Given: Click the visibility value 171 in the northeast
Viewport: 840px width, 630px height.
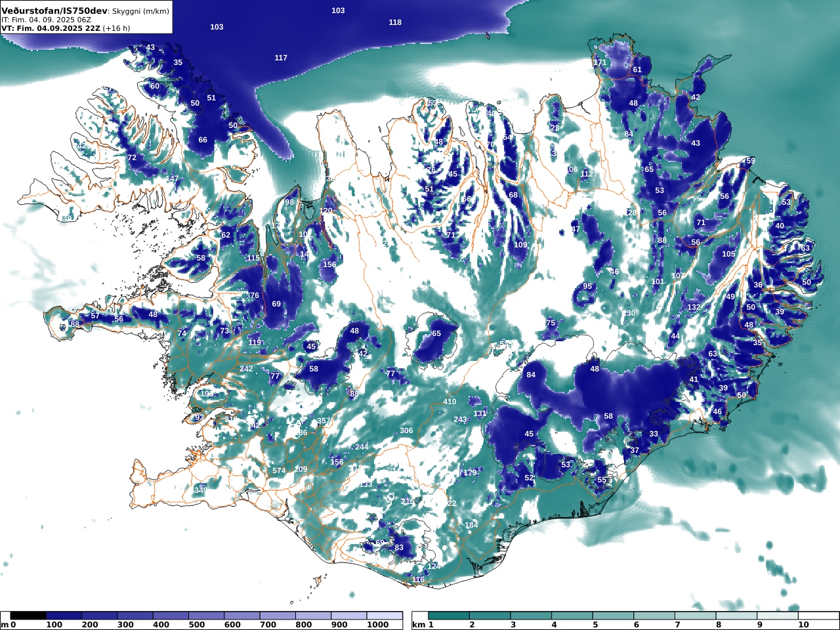Looking at the screenshot, I should [600, 62].
